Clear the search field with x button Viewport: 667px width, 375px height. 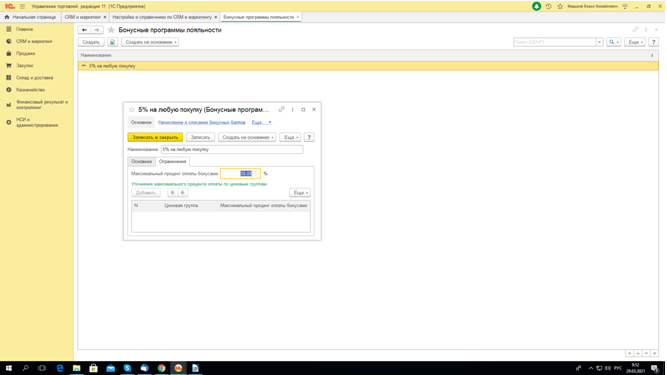(599, 42)
